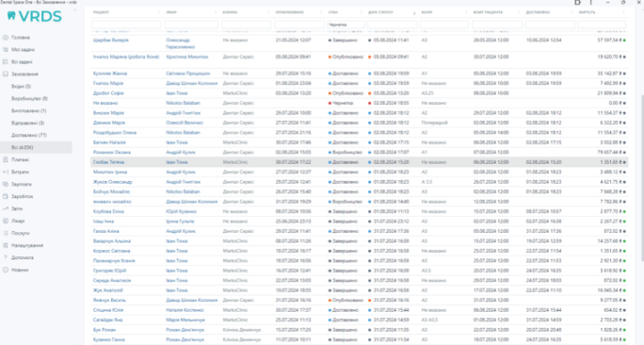Click the Зарплата sidebar icon
The height and width of the screenshot is (345, 644).
click(6, 184)
